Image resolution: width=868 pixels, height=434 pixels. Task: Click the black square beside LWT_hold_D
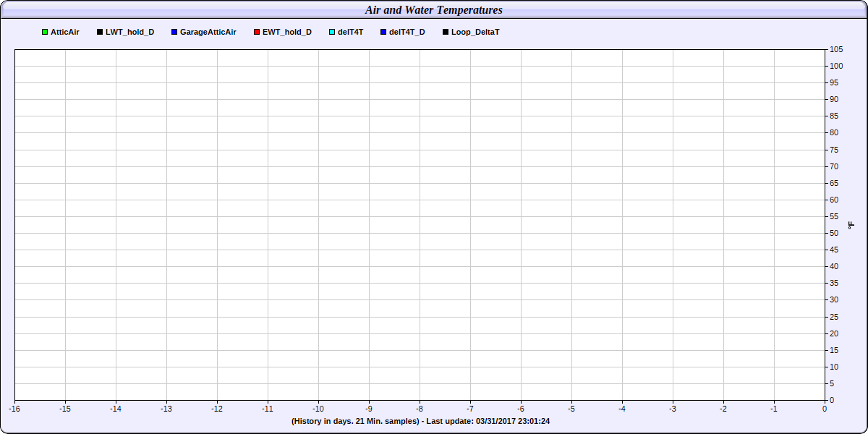tap(100, 33)
